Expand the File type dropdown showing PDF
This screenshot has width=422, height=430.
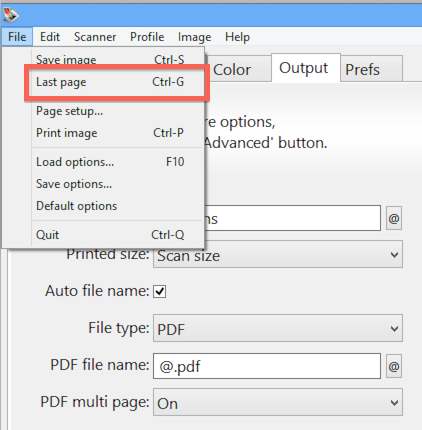tap(278, 328)
